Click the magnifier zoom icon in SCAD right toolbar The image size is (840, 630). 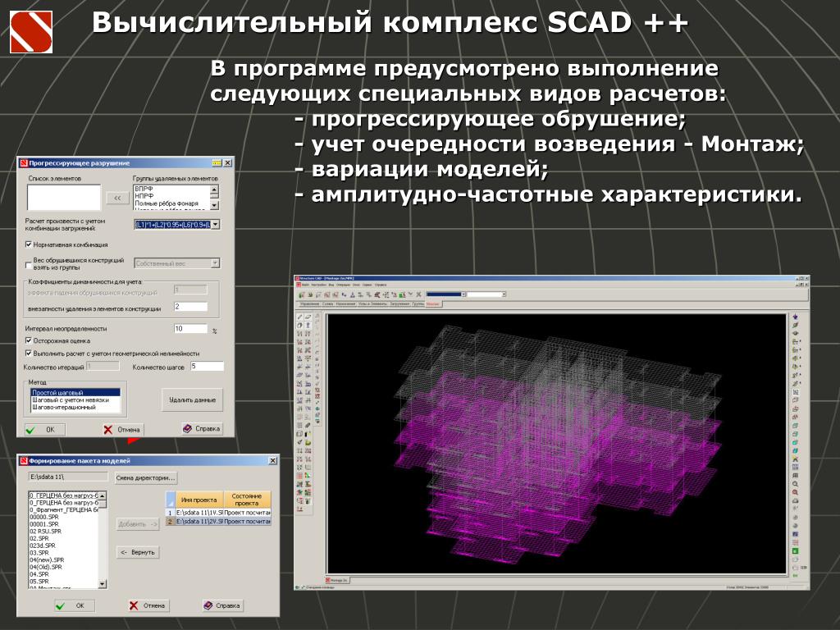tap(796, 484)
